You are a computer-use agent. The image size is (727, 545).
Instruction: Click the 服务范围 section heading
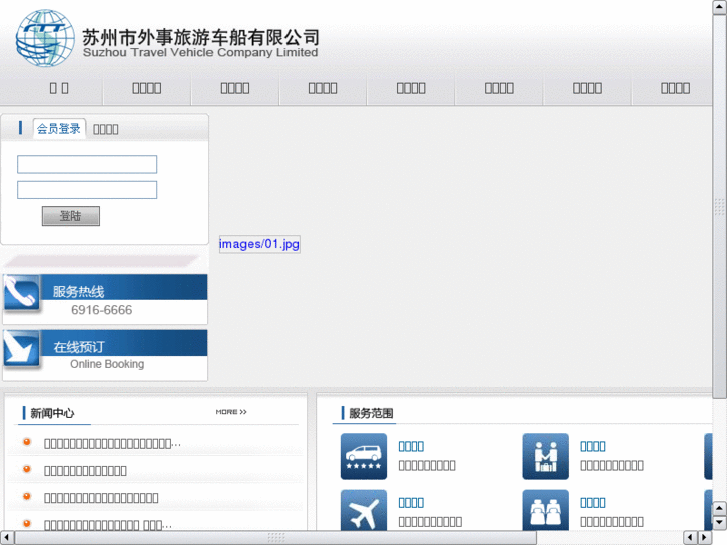point(371,413)
